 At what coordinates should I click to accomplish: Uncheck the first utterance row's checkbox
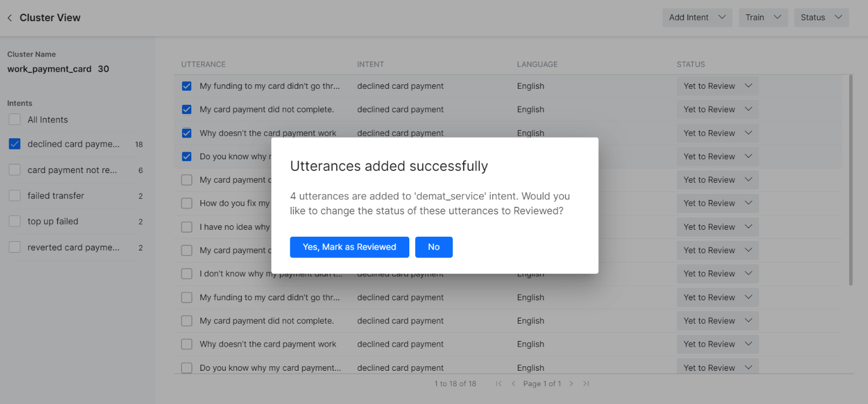pos(186,86)
